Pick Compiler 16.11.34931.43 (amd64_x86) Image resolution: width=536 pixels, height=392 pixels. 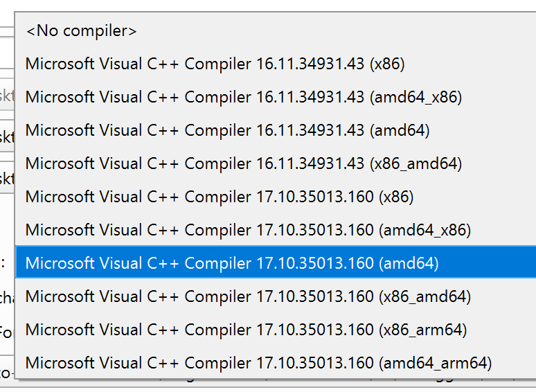click(x=276, y=98)
